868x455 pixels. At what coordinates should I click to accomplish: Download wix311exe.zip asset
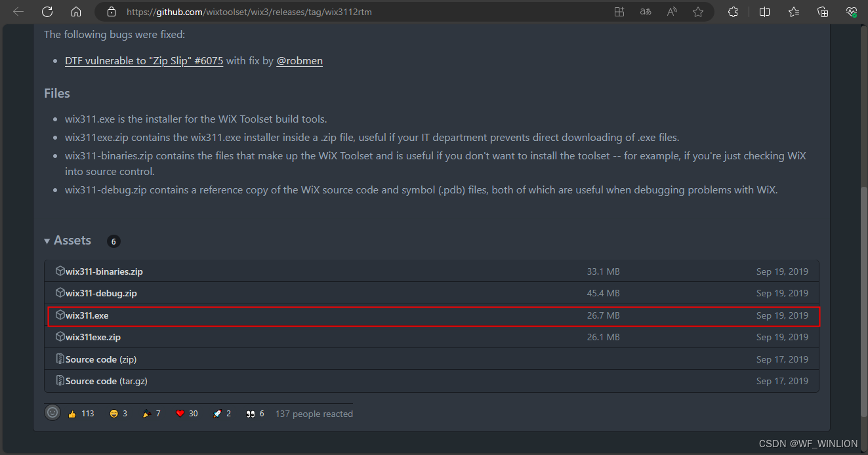pos(93,337)
